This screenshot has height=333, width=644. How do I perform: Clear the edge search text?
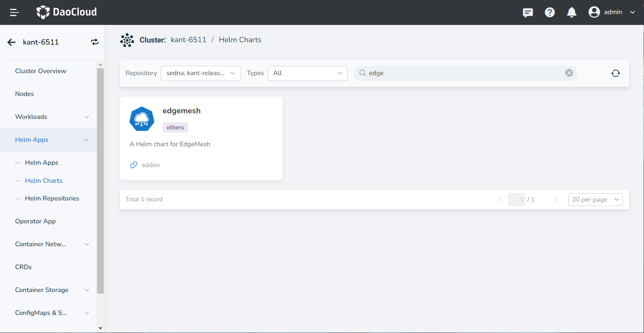tap(569, 73)
